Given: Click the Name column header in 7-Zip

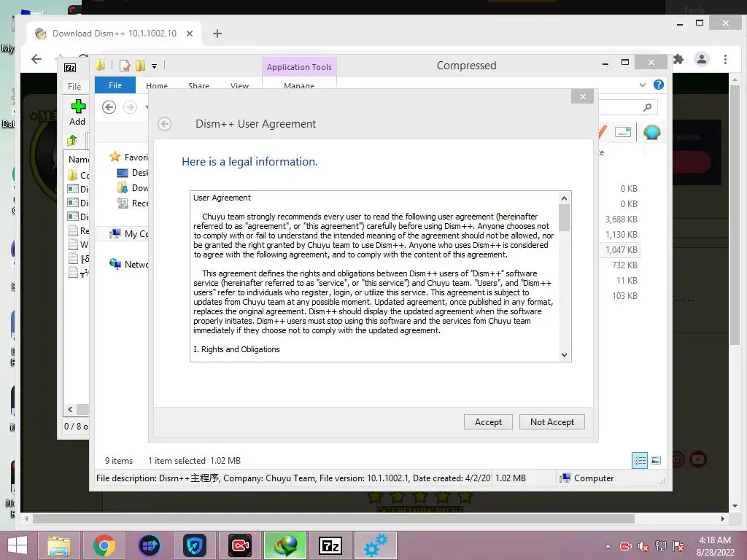Looking at the screenshot, I should click(79, 160).
